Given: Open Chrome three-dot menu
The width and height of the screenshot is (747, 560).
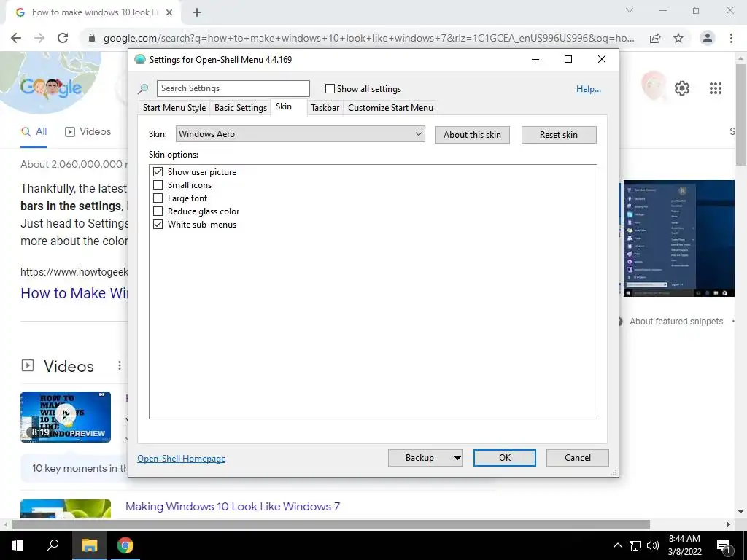Looking at the screenshot, I should [x=731, y=38].
